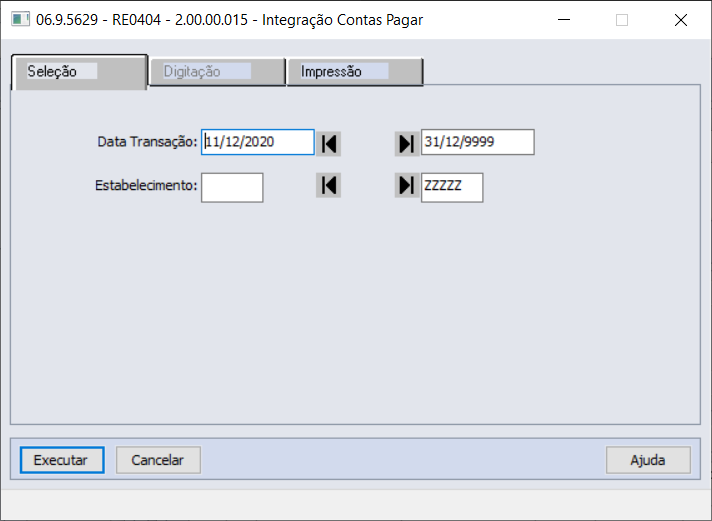Click the application icon in title bar
712x521 pixels.
pos(20,20)
